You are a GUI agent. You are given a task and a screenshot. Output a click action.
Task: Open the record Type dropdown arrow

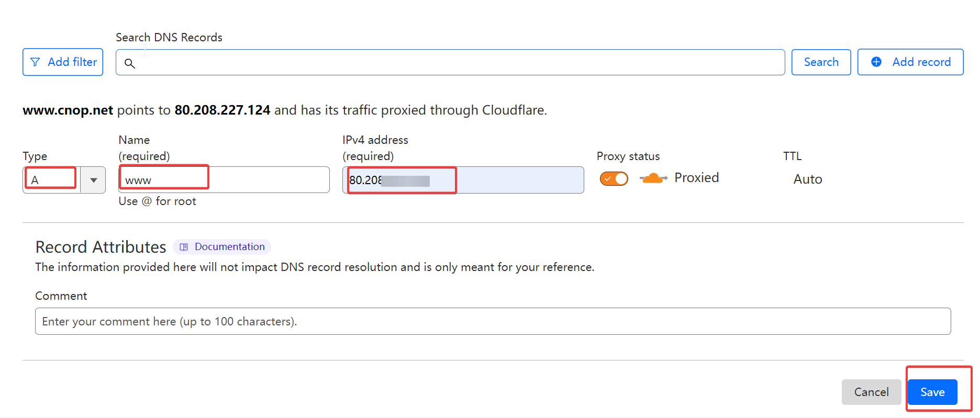pyautogui.click(x=93, y=180)
